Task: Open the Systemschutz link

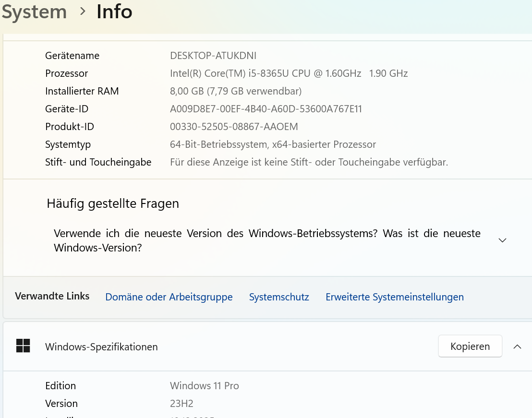Action: (x=279, y=297)
